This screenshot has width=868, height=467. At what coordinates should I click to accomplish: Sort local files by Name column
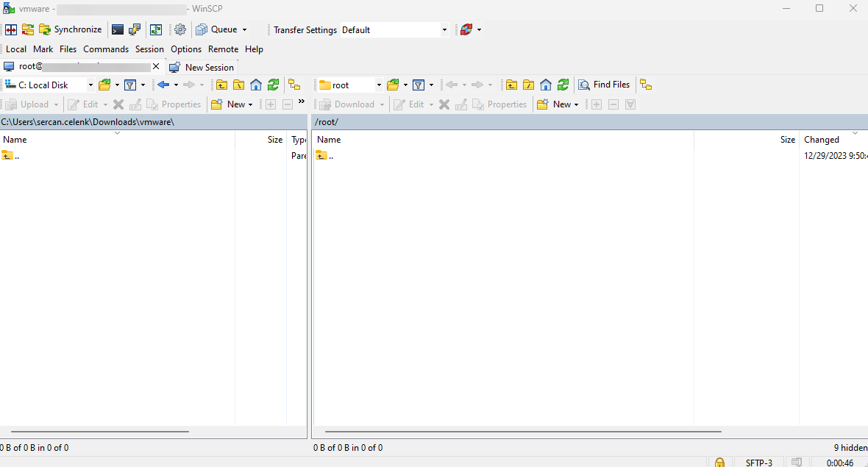pos(118,140)
